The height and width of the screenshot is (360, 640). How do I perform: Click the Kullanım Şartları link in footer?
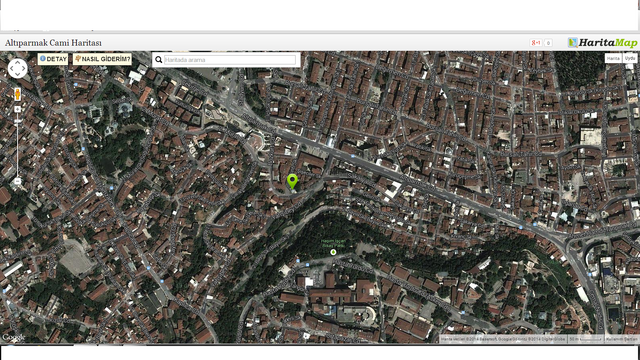(621, 339)
